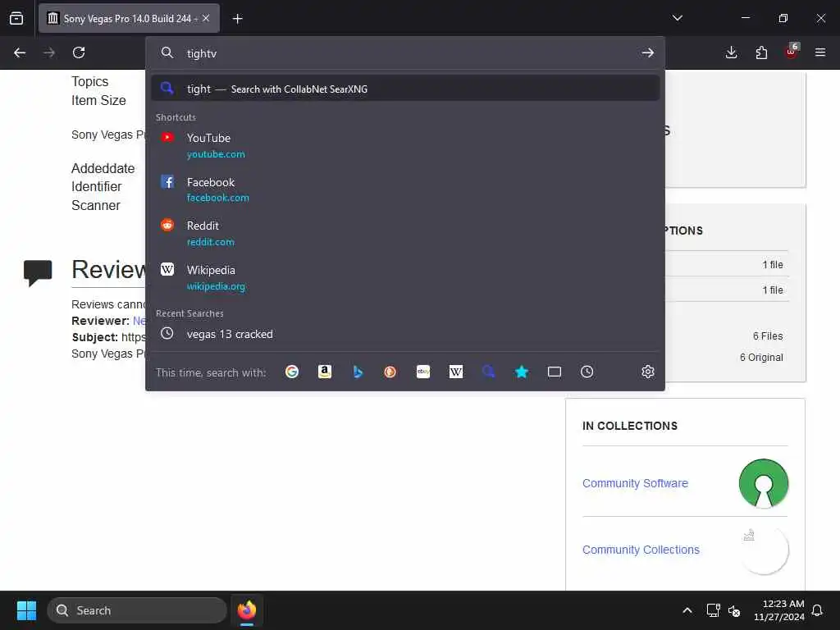Search this time with eBay
Image resolution: width=840 pixels, height=630 pixels.
(423, 372)
